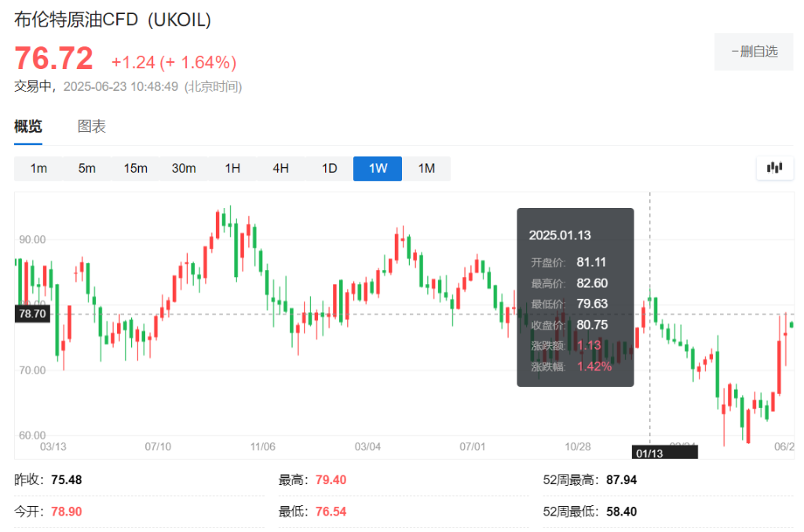Viewport: 804px width, 532px height.
Task: Select the 1m timeframe
Action: (x=38, y=168)
